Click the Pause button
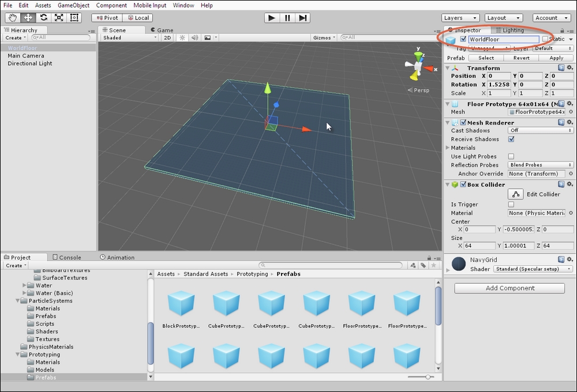577x392 pixels. 287,18
